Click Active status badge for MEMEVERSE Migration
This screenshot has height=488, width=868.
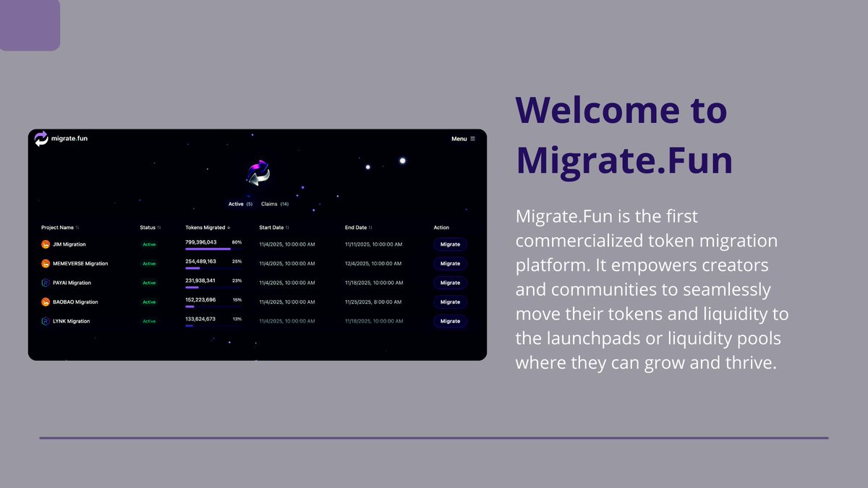(x=149, y=264)
